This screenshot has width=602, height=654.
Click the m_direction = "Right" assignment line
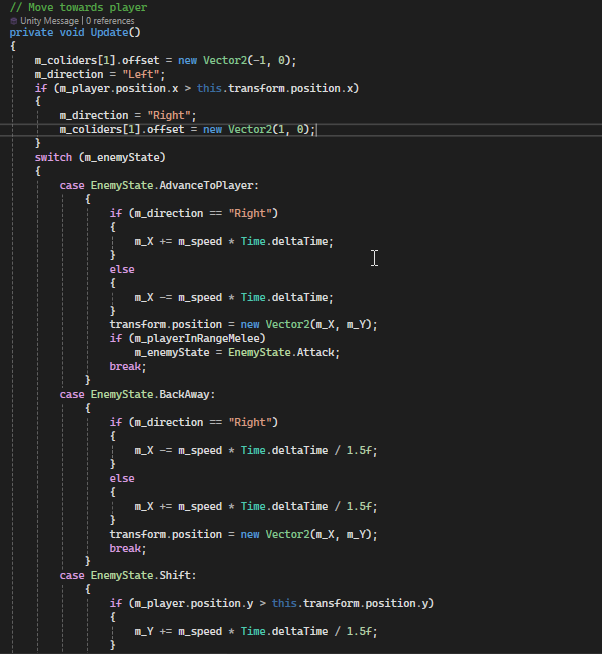tap(128, 116)
